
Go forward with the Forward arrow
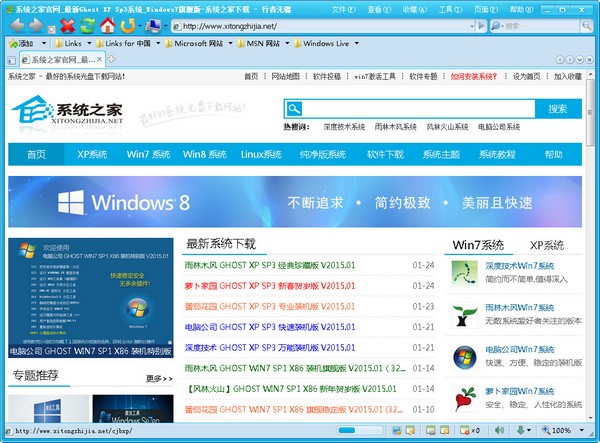[36, 26]
